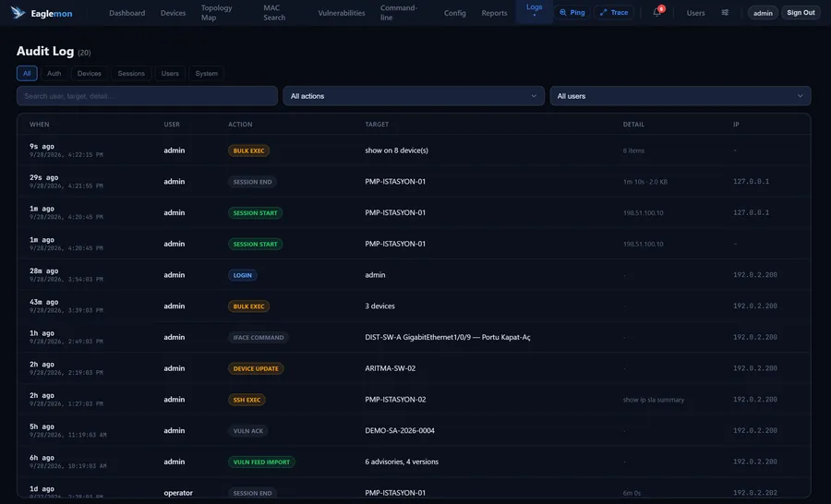The width and height of the screenshot is (831, 504).
Task: Click target 'show on 8 device(s)'
Action: 396,150
